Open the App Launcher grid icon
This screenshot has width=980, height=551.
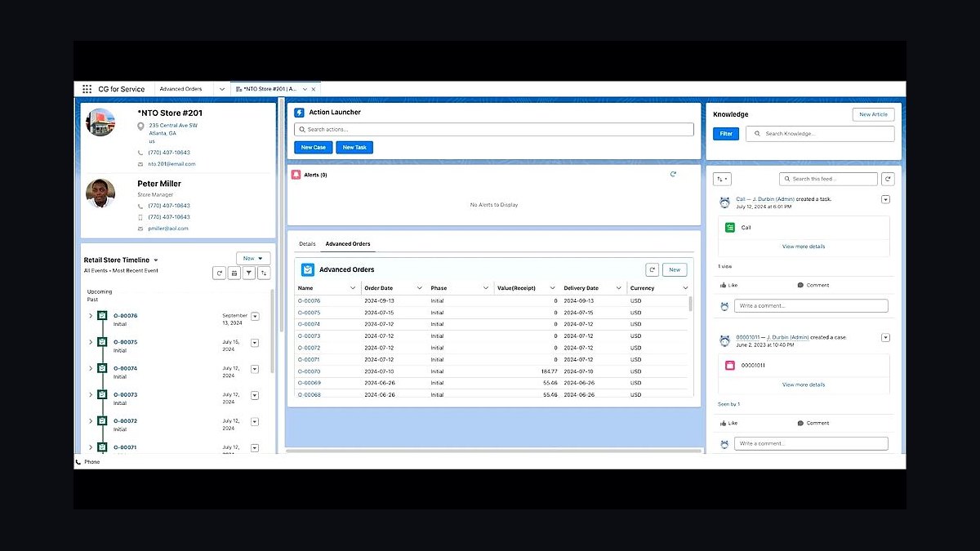87,89
